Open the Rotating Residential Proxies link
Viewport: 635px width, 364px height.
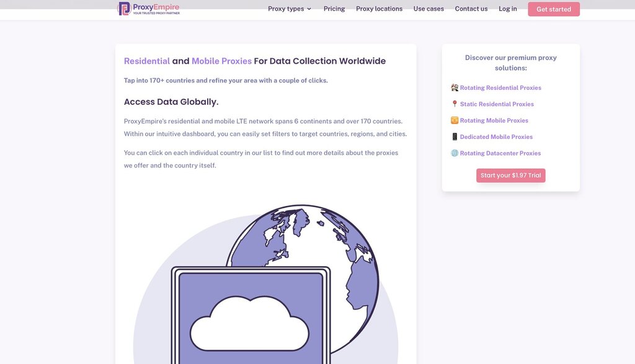pyautogui.click(x=500, y=87)
